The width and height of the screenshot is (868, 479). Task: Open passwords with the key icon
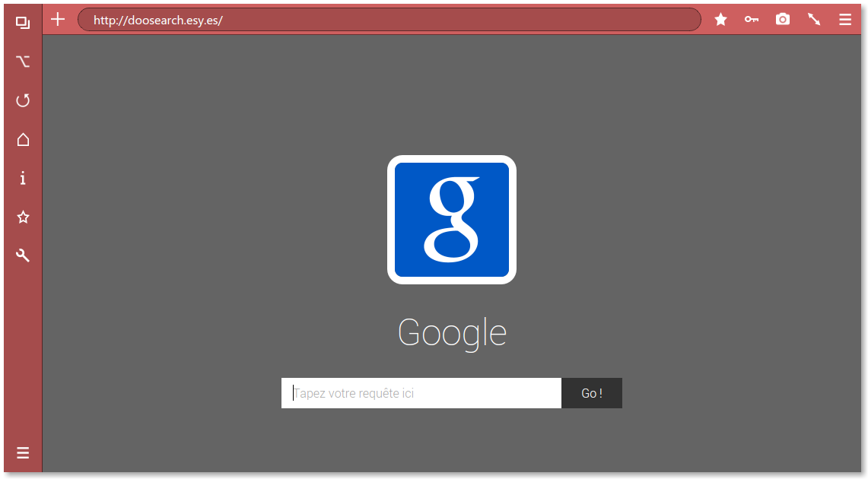coord(751,19)
